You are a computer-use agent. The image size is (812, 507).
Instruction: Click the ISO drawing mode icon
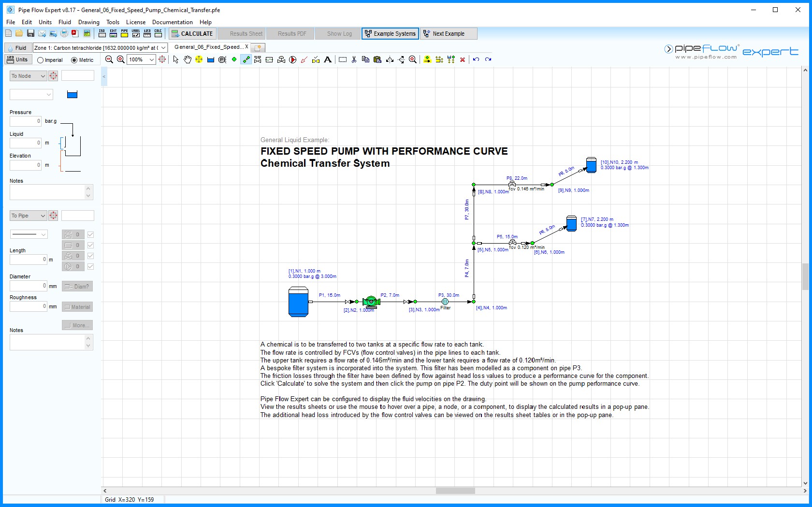pyautogui.click(x=102, y=33)
